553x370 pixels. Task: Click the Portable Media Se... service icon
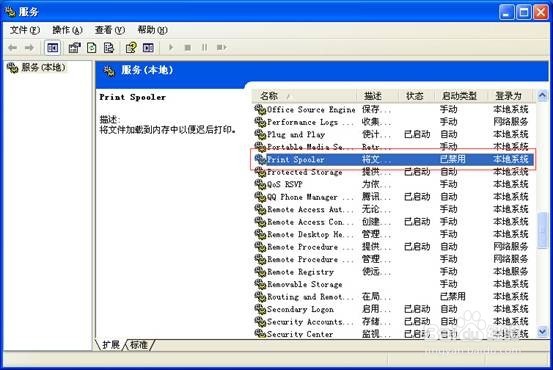pyautogui.click(x=260, y=147)
